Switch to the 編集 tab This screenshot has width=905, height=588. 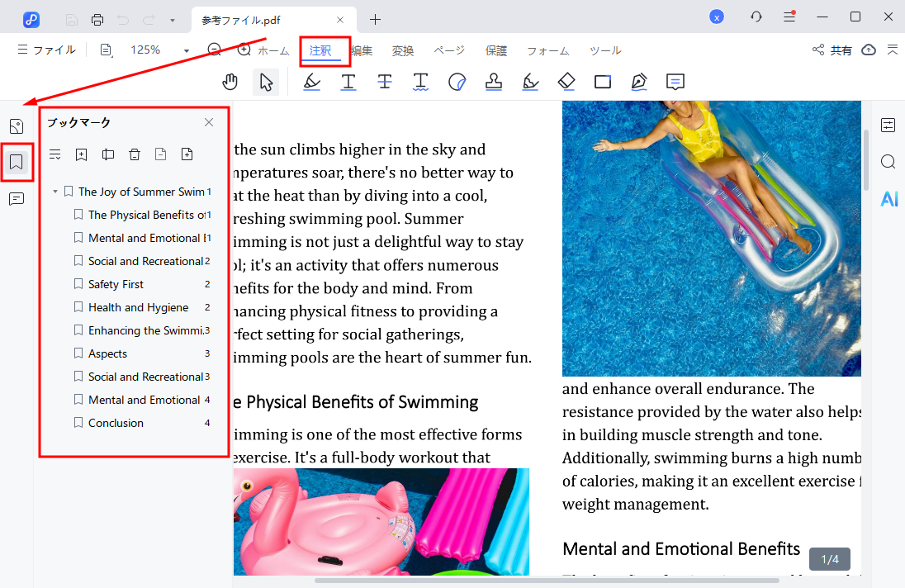(x=362, y=50)
